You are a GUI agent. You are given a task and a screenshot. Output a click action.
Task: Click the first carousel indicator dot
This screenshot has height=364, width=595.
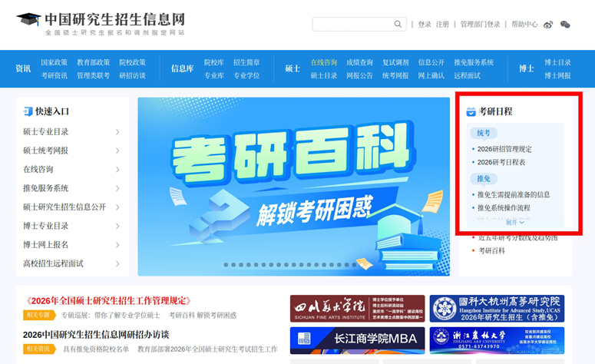(226, 265)
